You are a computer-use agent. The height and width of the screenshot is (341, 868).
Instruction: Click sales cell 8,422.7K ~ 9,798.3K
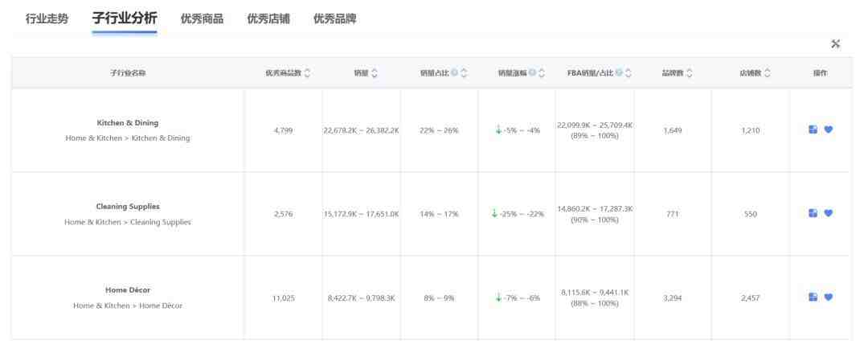361,298
